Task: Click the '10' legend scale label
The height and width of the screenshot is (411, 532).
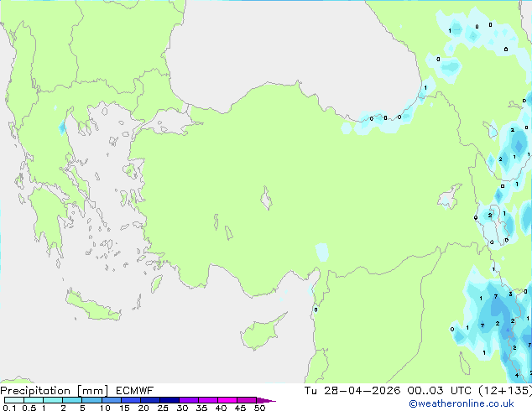Action: click(105, 408)
